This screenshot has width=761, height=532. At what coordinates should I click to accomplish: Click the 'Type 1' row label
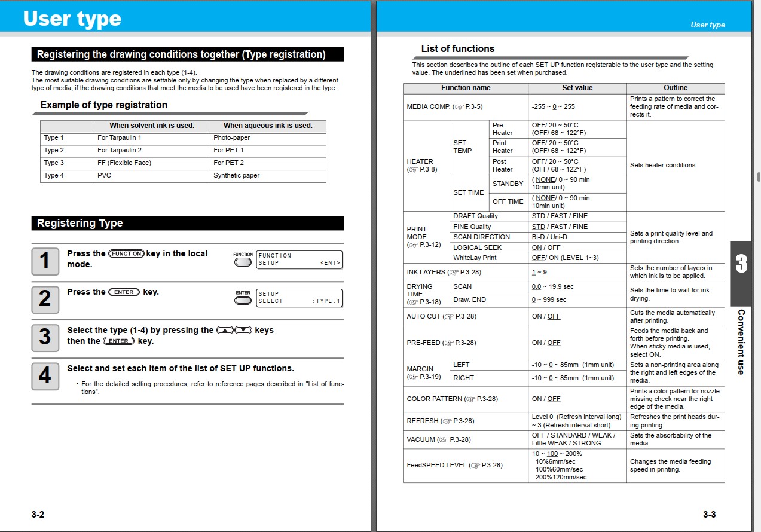(54, 137)
